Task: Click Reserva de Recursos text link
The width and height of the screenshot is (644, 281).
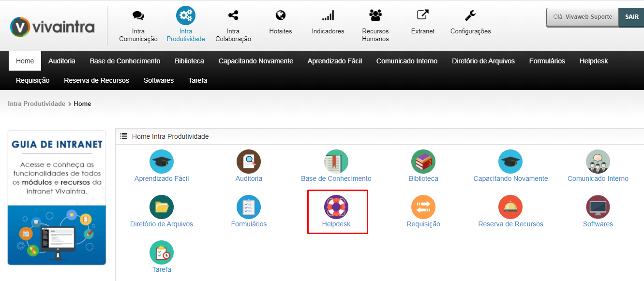Action: [x=510, y=224]
